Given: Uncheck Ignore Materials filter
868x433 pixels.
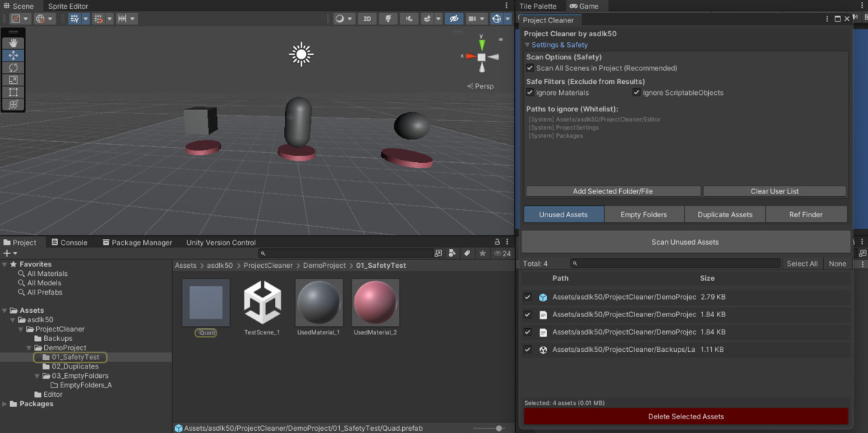Looking at the screenshot, I should click(x=530, y=93).
